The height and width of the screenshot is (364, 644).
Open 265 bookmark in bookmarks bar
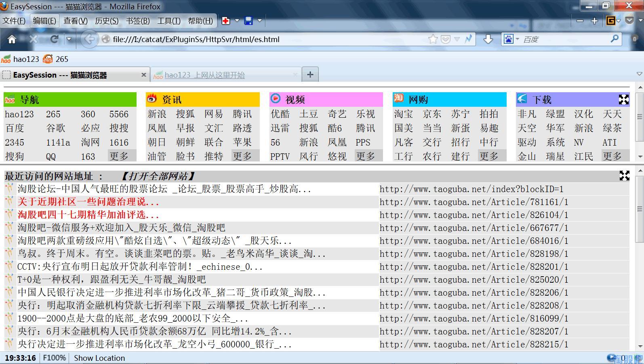56,59
